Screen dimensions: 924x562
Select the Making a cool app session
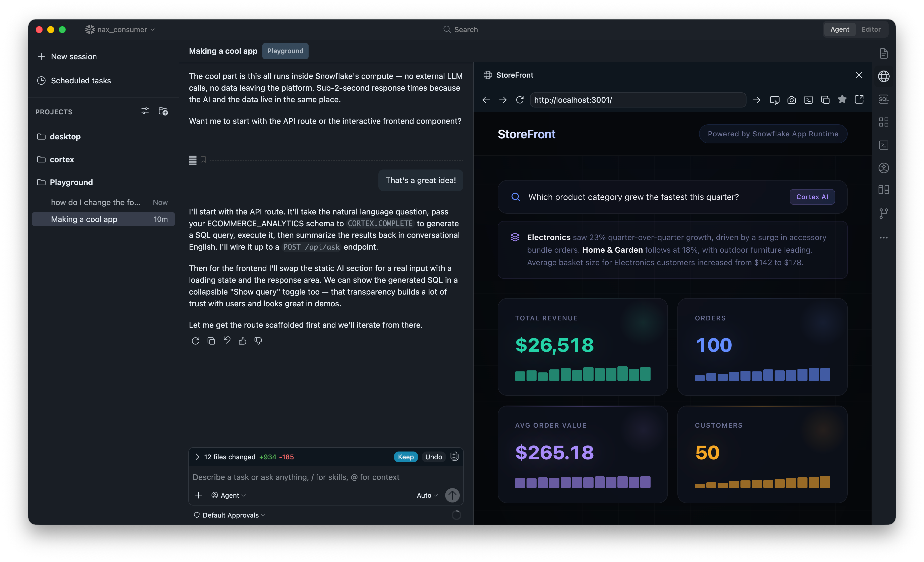[103, 219]
